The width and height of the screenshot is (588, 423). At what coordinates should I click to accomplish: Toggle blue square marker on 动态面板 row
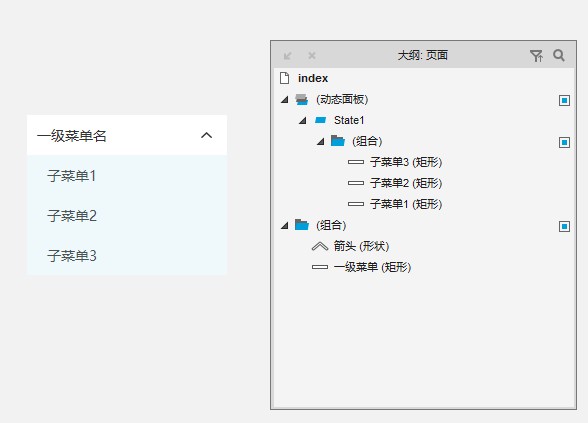coord(564,100)
